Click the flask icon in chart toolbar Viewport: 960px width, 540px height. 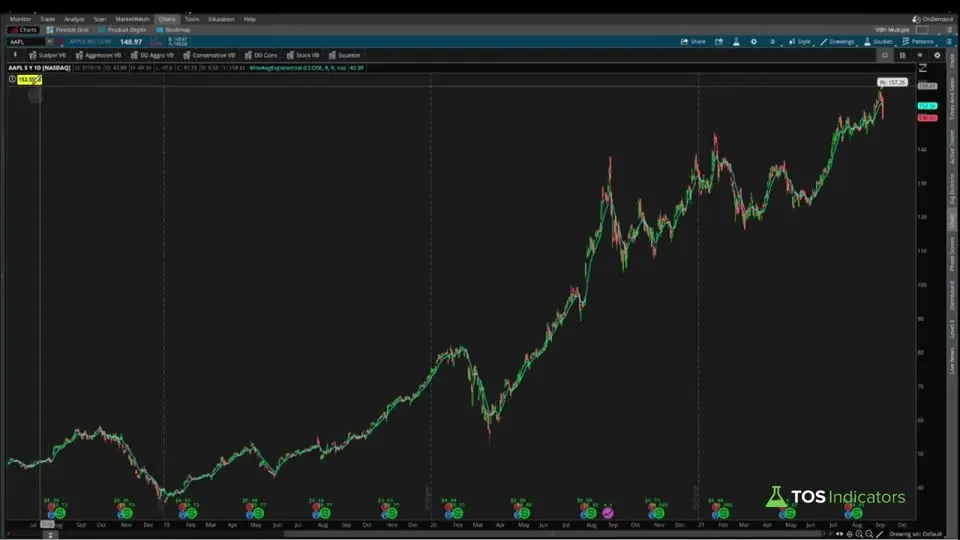click(736, 42)
